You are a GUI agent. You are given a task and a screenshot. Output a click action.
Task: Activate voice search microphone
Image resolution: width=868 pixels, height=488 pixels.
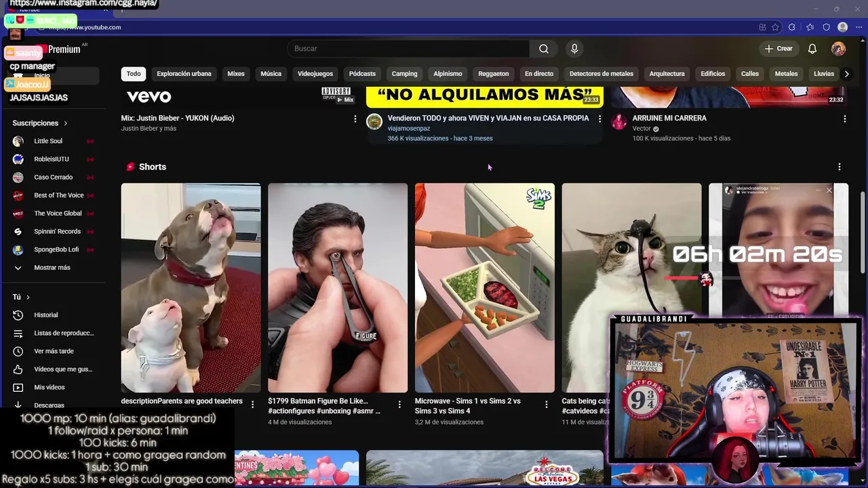click(x=574, y=49)
